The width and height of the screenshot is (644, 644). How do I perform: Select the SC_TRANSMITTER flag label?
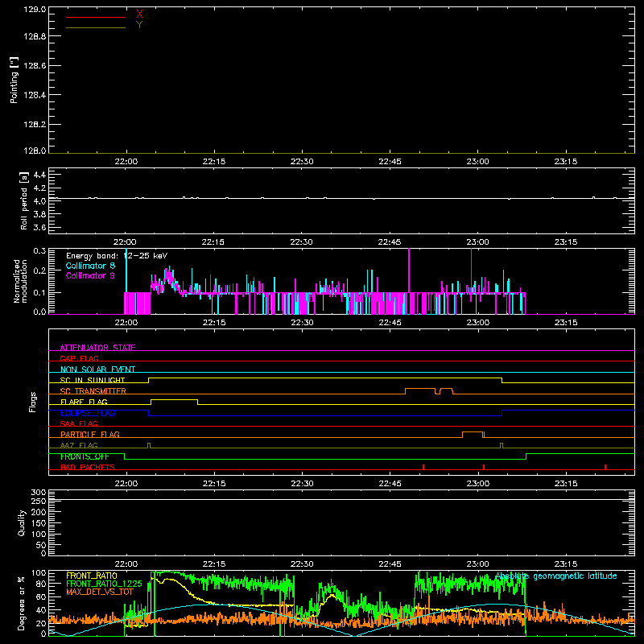93,390
